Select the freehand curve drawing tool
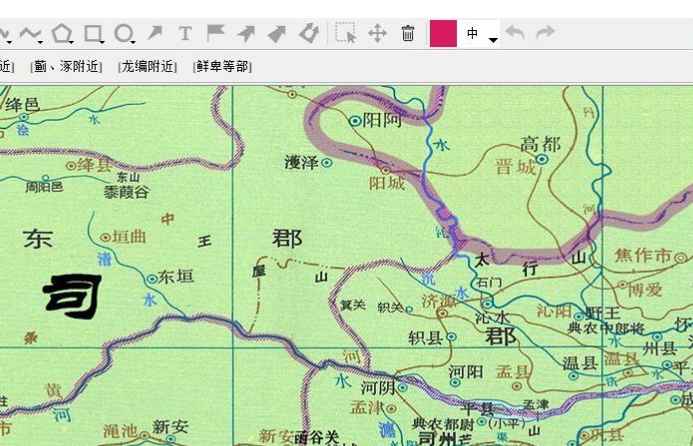 (30, 33)
